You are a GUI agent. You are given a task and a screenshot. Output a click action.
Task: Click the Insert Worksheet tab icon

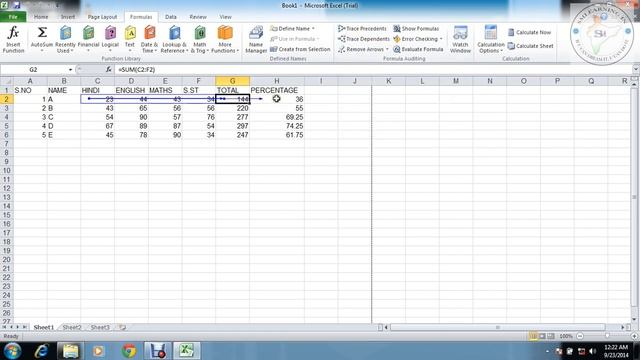tap(122, 327)
